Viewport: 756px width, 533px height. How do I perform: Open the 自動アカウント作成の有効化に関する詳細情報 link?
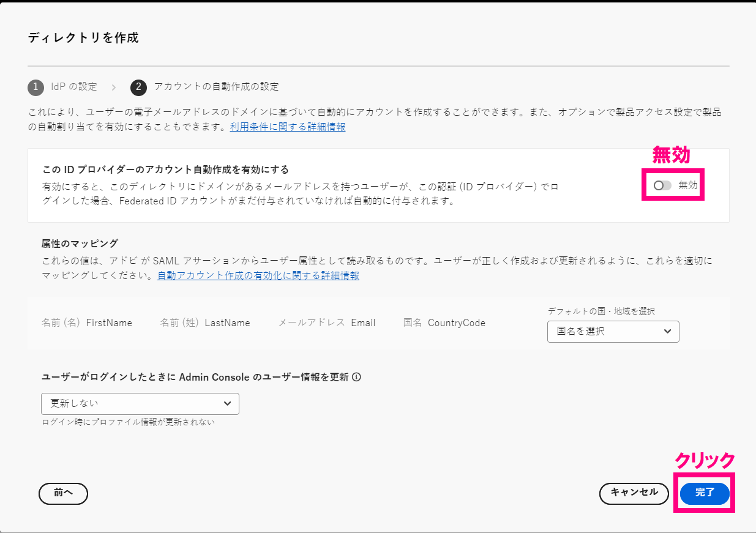[258, 275]
